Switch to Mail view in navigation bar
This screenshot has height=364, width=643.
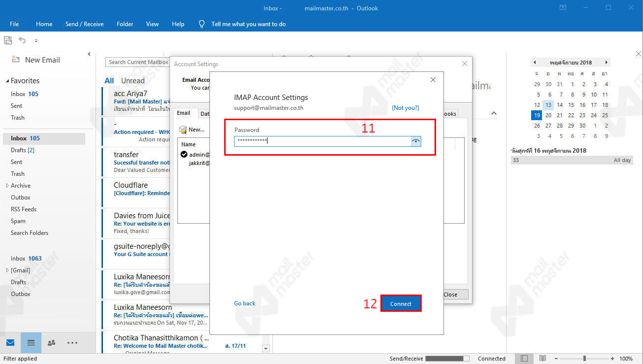10,343
